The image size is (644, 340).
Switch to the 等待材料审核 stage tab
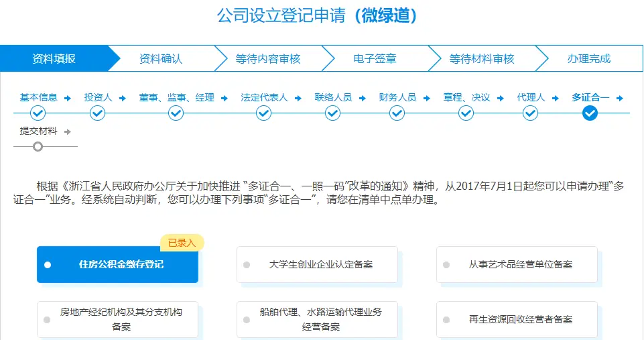coord(481,58)
